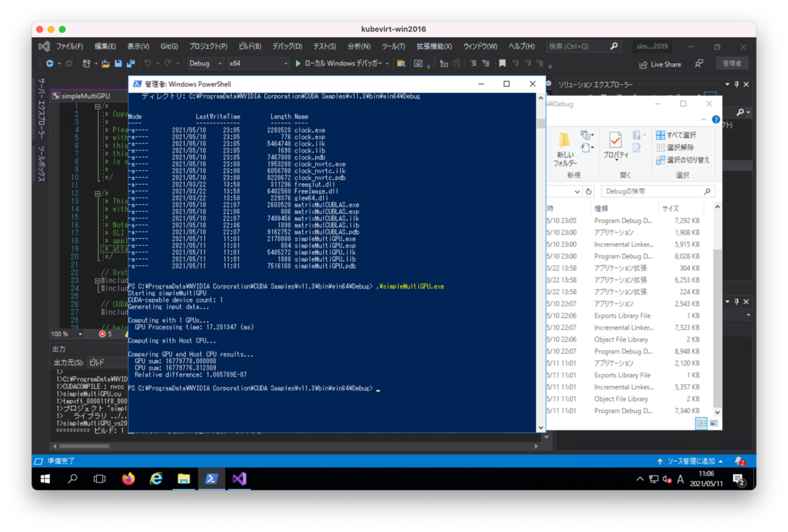
Task: Click the save all toolbar icon
Action: tap(131, 64)
